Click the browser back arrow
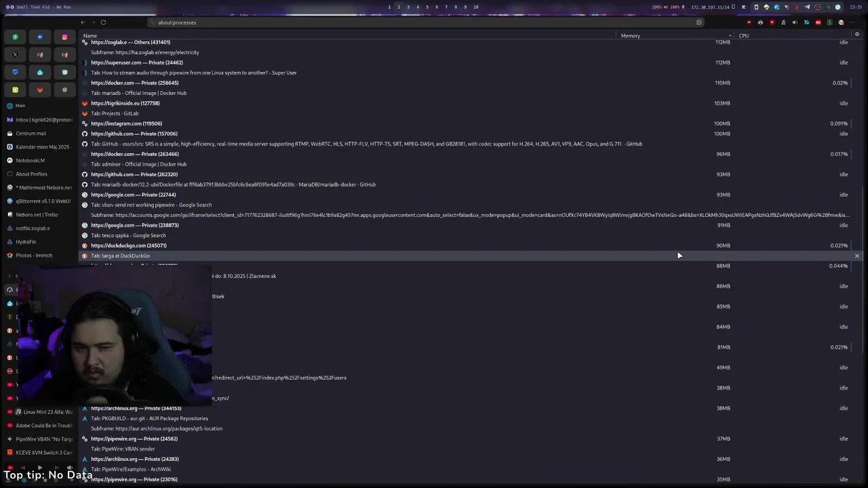 (x=83, y=22)
